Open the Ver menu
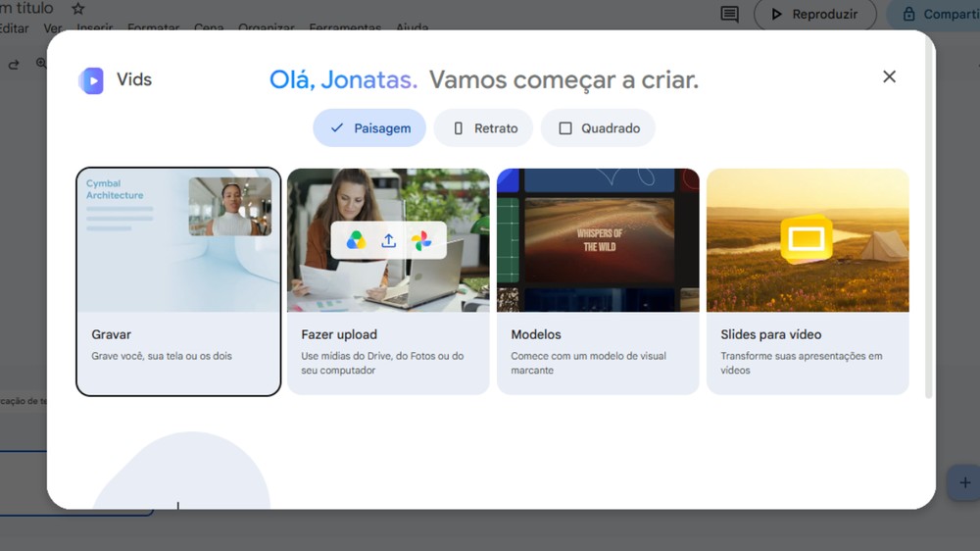The height and width of the screenshot is (551, 980). tap(53, 27)
